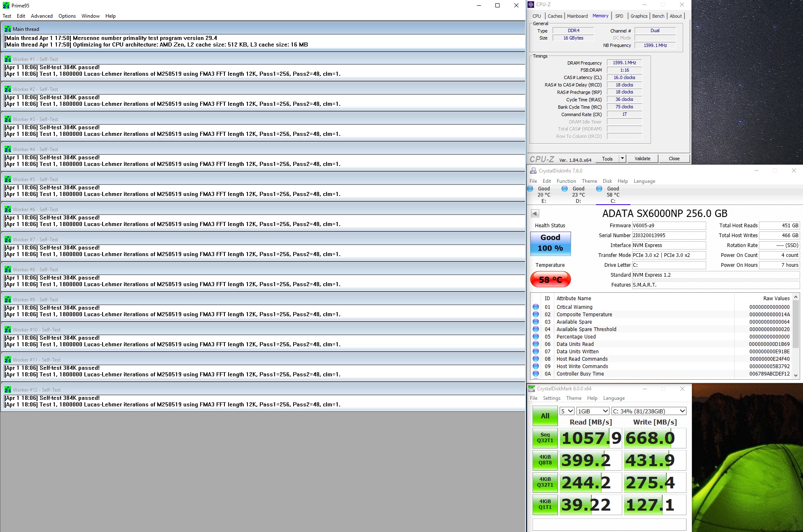Start the 4KiB Q32T1 benchmark

coord(545,482)
